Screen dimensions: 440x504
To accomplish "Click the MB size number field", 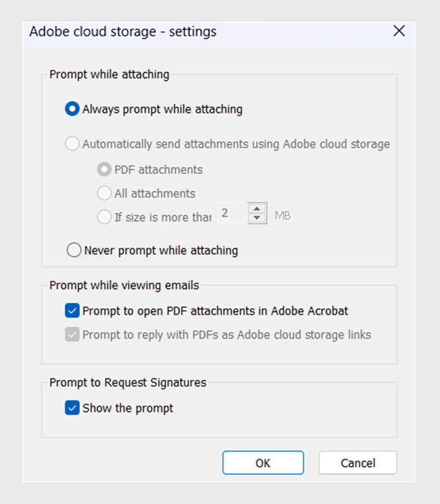I will (232, 213).
